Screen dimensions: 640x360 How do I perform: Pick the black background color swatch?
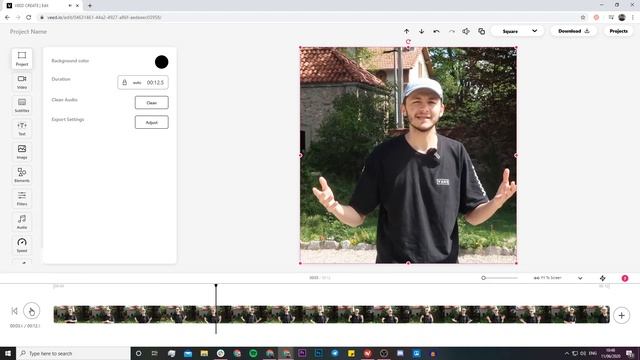pyautogui.click(x=162, y=62)
